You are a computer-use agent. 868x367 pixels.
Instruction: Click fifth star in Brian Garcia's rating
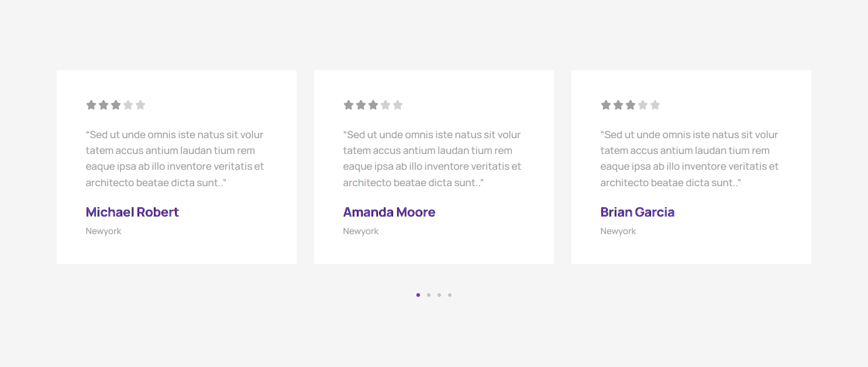pyautogui.click(x=655, y=105)
